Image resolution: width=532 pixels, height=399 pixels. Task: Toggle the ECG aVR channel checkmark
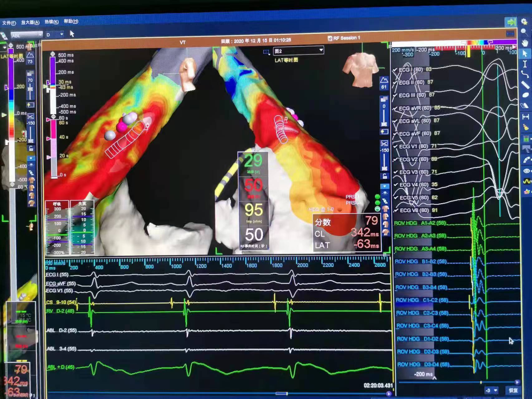(x=395, y=109)
